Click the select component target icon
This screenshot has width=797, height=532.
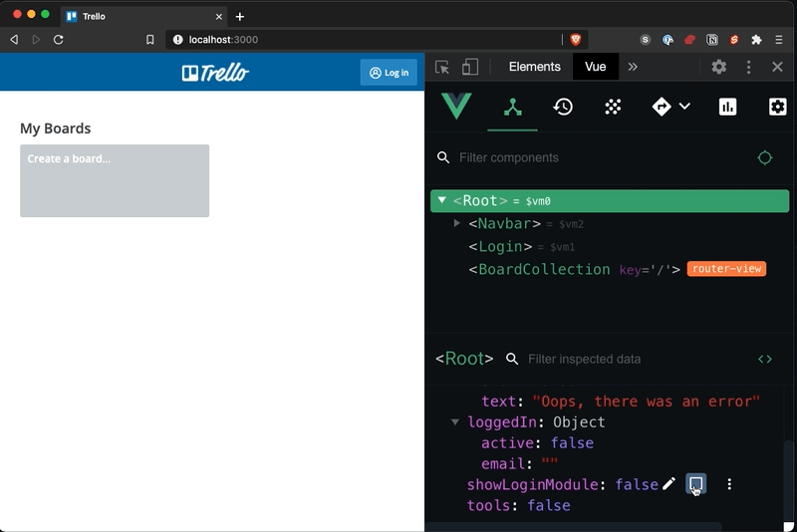[764, 157]
